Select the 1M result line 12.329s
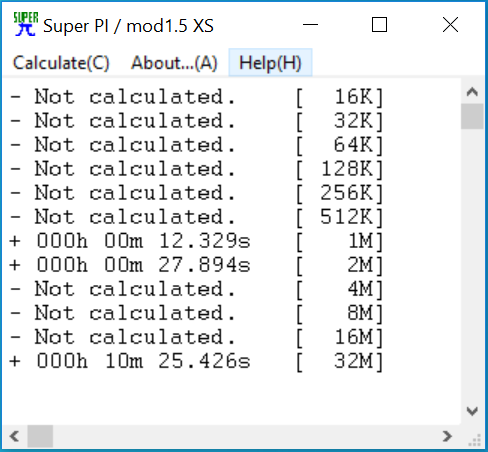 coord(197,241)
